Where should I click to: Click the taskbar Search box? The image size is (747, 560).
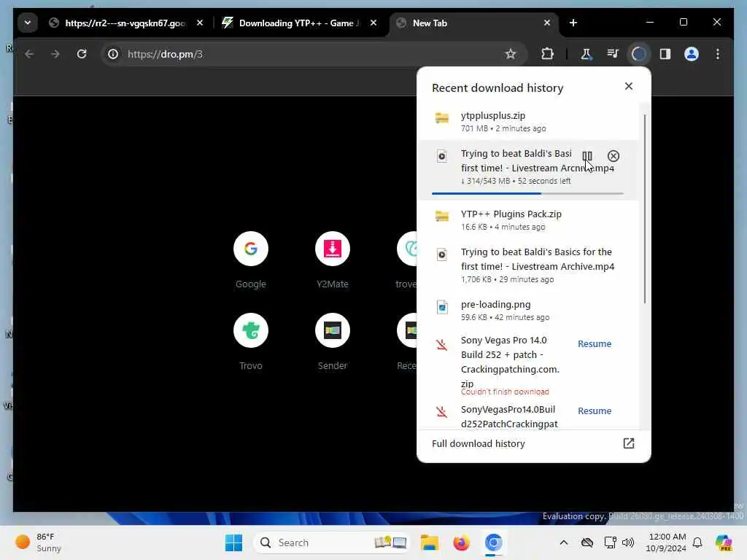pyautogui.click(x=332, y=542)
